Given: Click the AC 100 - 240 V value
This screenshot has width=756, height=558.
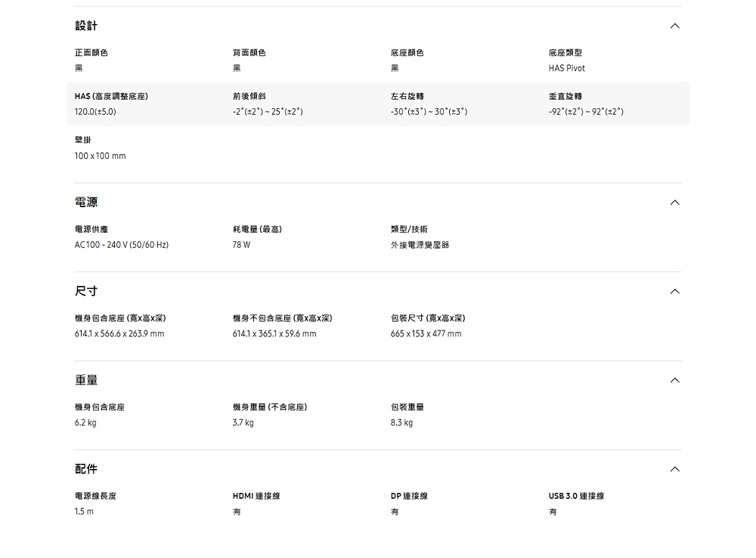Looking at the screenshot, I should [x=122, y=245].
